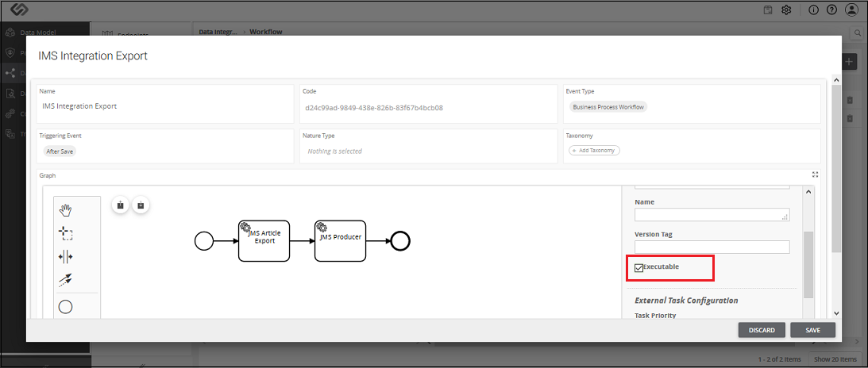Save the workflow

click(x=812, y=330)
